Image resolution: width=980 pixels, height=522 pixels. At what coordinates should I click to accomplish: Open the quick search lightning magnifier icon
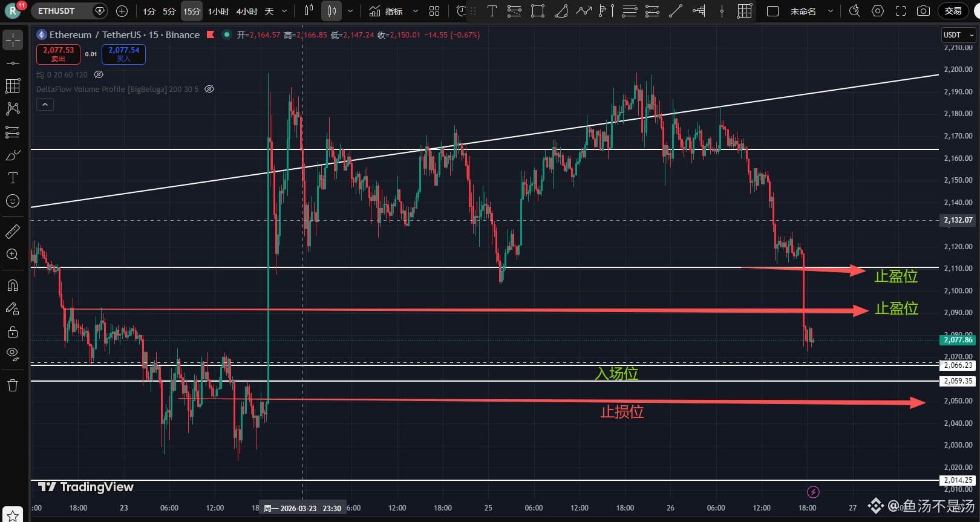click(x=854, y=11)
